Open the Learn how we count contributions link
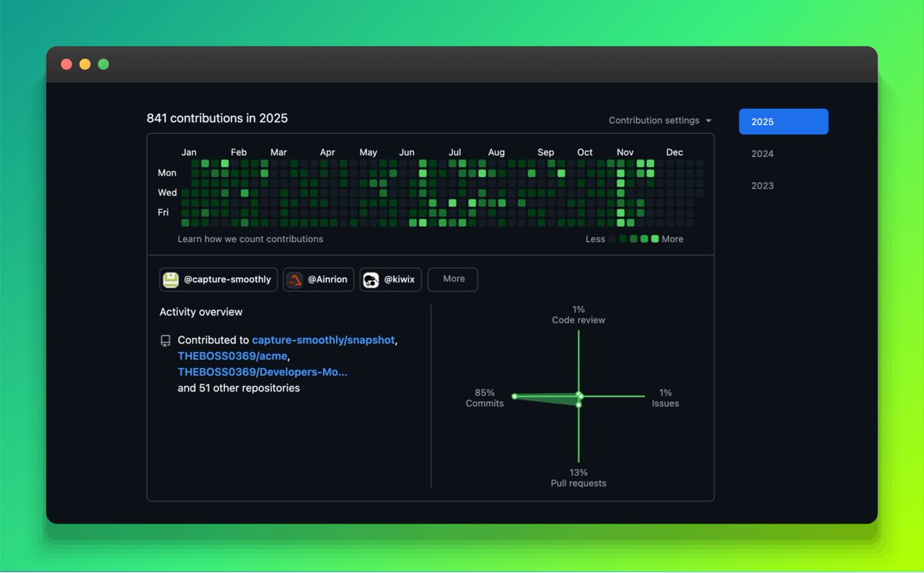This screenshot has width=924, height=573. tap(250, 239)
